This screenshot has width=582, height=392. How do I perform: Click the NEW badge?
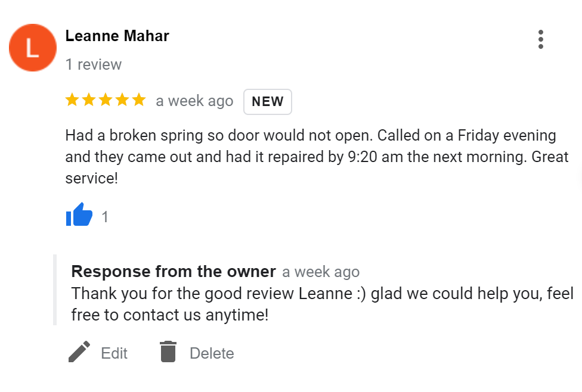click(268, 102)
